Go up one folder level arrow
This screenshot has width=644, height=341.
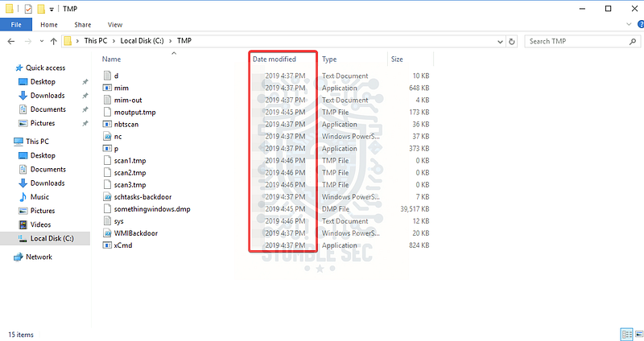pyautogui.click(x=53, y=41)
